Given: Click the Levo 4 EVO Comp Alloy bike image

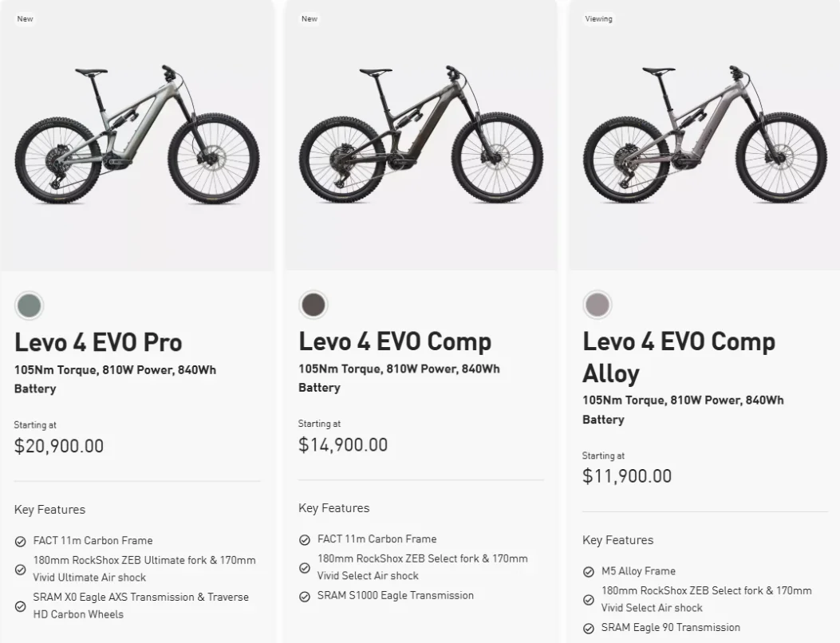Looking at the screenshot, I should coord(705,135).
